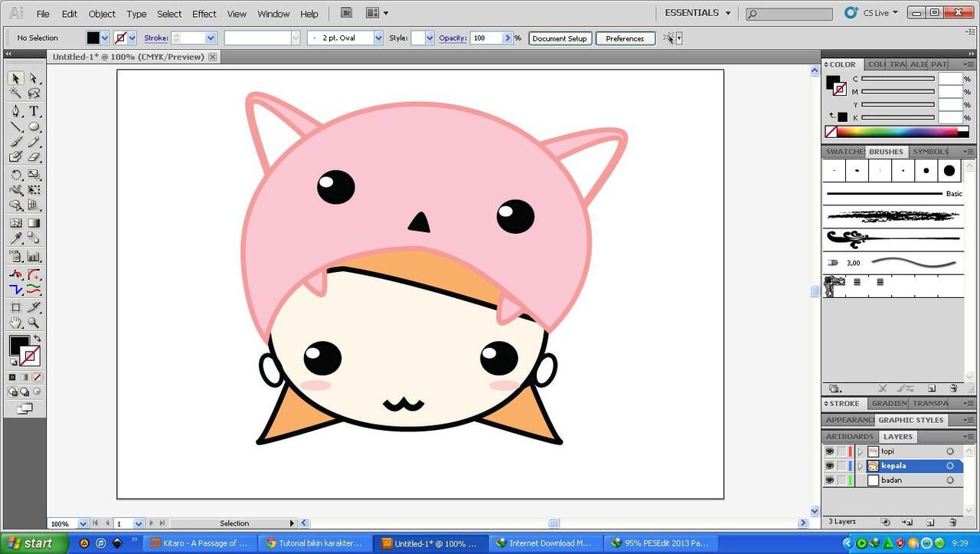Expand the topi layer contents

(860, 451)
